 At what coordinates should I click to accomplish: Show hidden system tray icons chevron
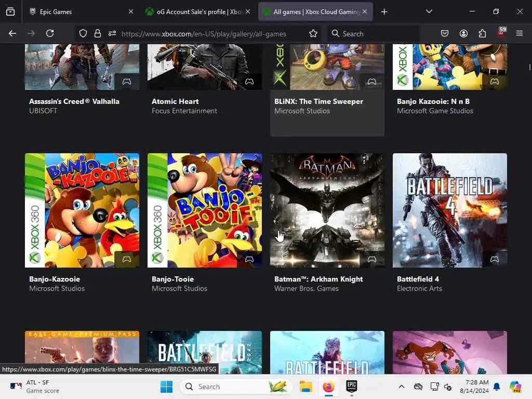tap(402, 387)
